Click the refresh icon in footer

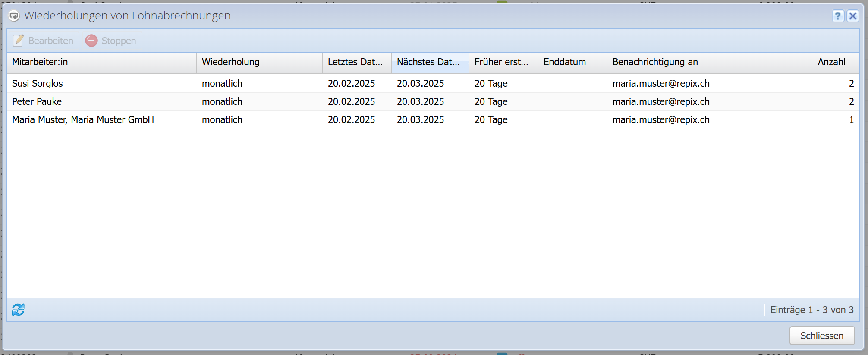pos(18,310)
